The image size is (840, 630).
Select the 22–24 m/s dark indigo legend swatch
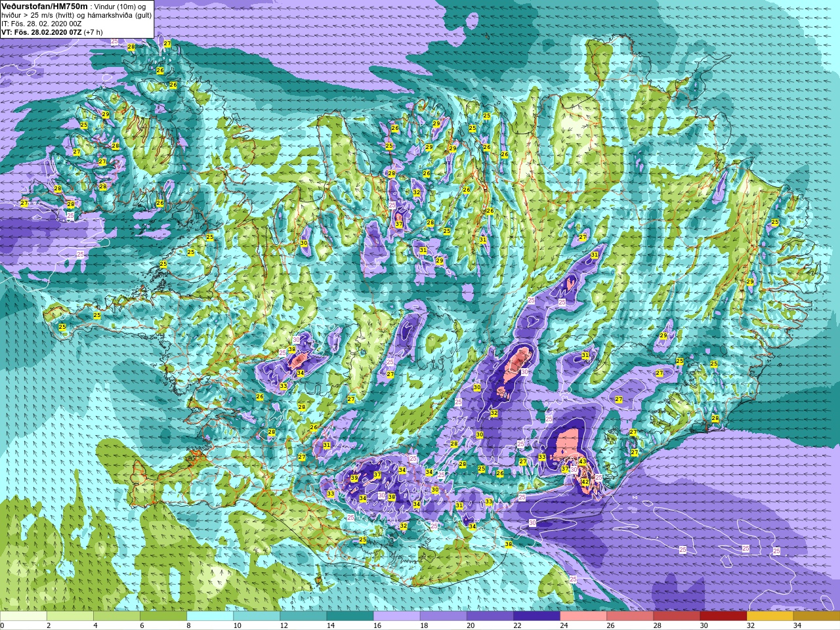click(x=536, y=616)
